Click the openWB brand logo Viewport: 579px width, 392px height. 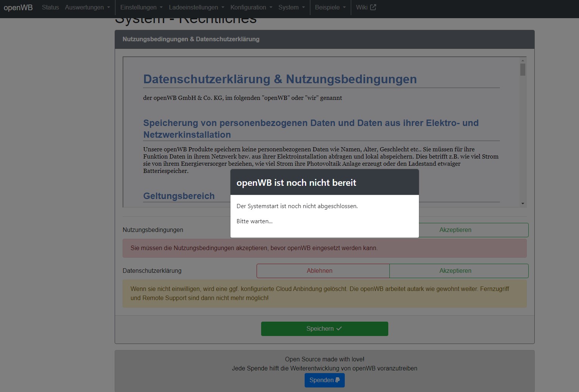pos(18,8)
